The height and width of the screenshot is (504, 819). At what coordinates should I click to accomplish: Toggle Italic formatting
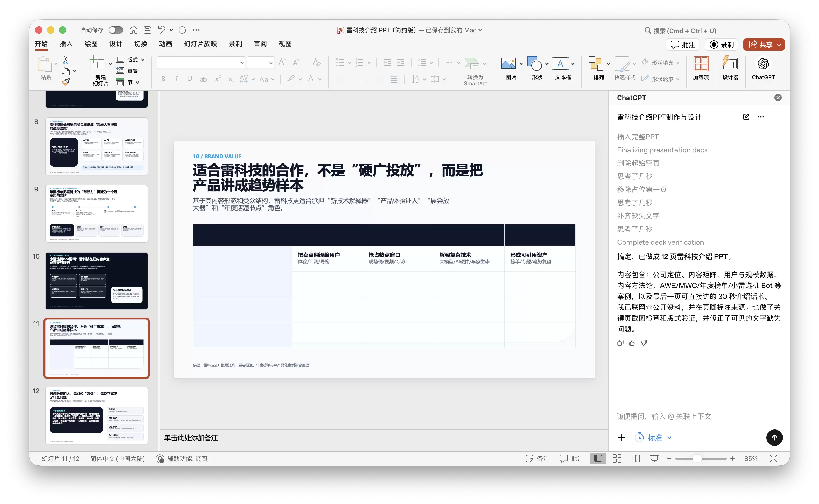176,79
